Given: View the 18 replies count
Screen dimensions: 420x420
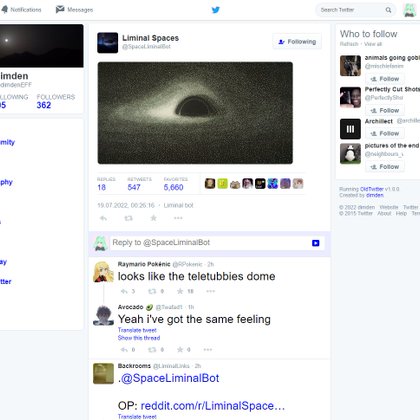Looking at the screenshot, I should [102, 187].
